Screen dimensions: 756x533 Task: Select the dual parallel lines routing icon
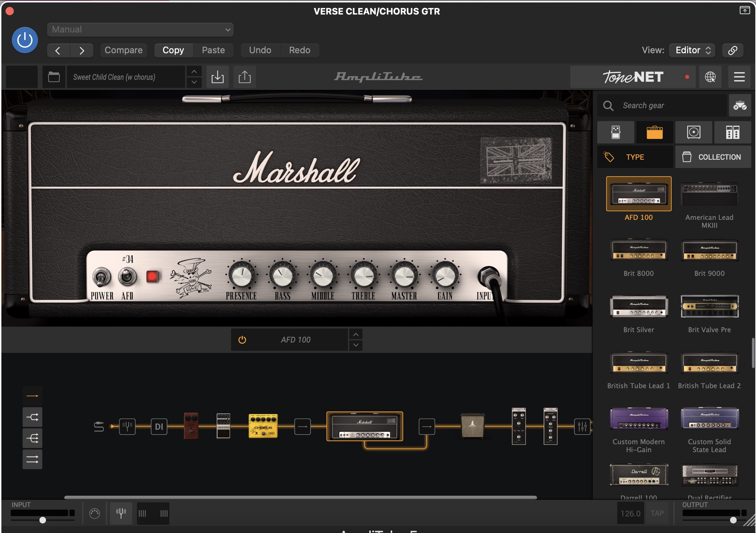point(33,459)
